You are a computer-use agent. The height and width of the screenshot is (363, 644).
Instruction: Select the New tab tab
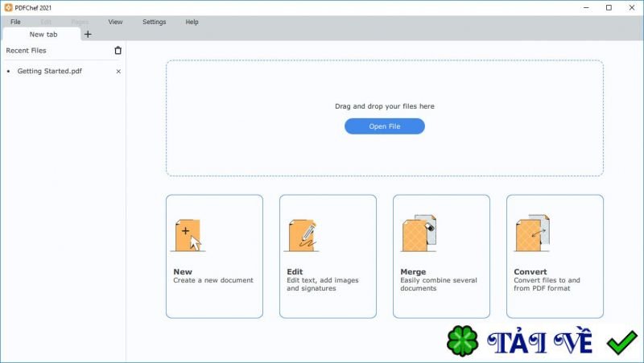42,35
